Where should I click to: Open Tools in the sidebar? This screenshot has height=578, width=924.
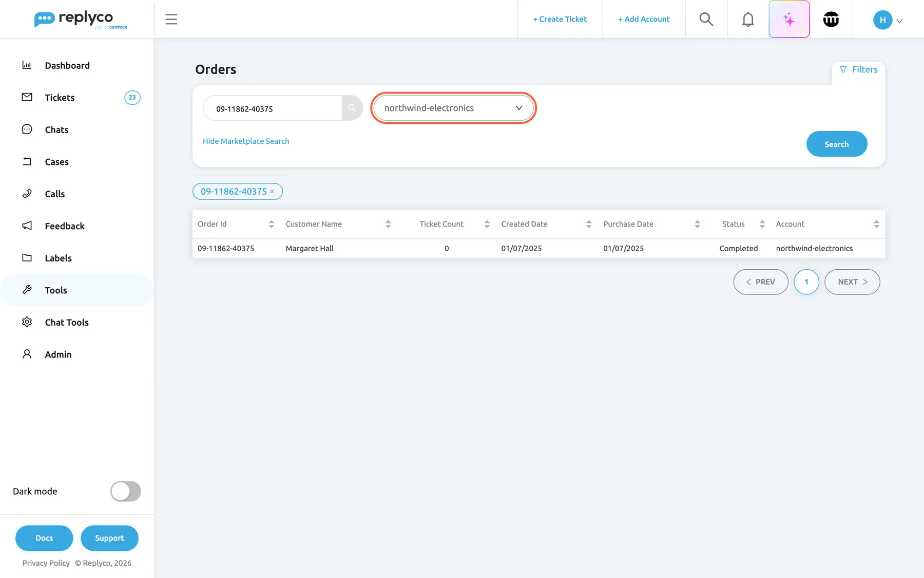coord(77,290)
